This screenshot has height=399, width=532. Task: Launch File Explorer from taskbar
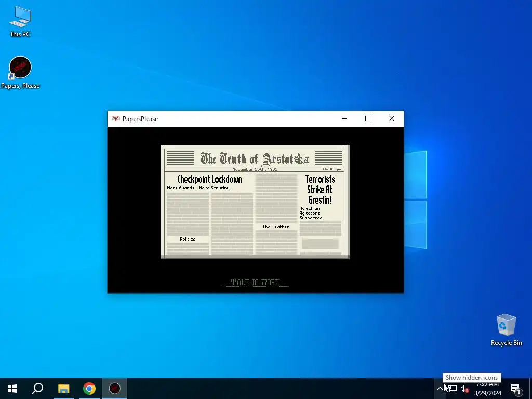63,389
